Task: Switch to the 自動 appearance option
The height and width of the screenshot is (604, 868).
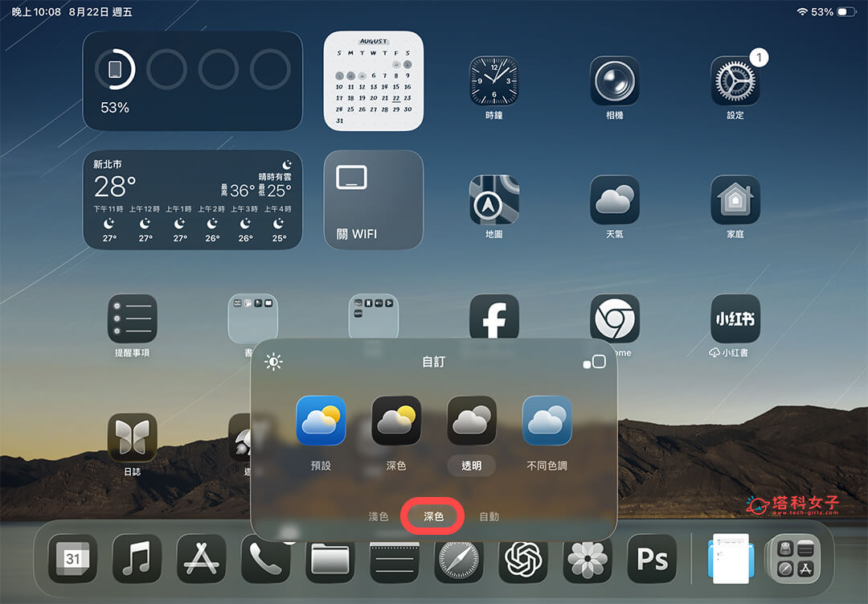Action: pyautogui.click(x=490, y=516)
